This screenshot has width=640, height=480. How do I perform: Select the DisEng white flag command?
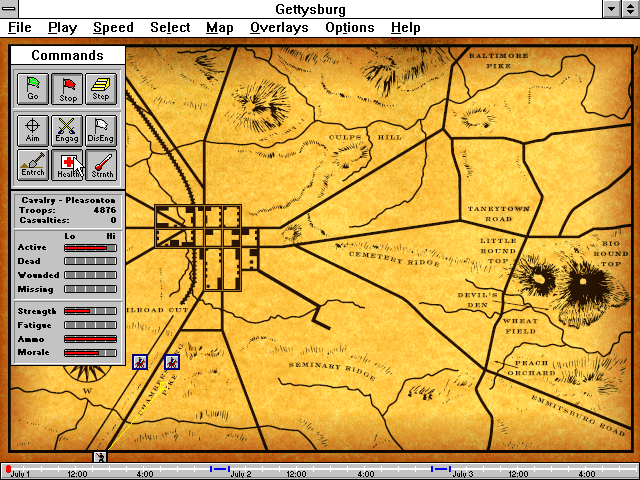click(x=101, y=130)
